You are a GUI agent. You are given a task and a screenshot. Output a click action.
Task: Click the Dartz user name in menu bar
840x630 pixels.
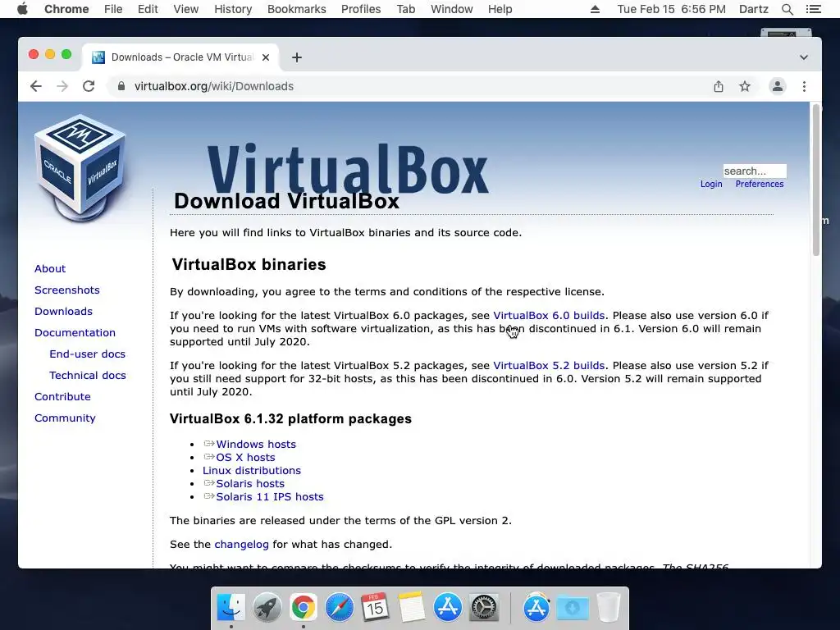753,9
